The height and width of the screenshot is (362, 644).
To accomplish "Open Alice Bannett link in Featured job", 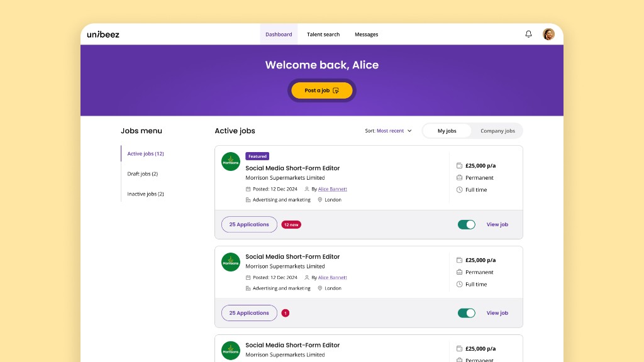I will [x=332, y=189].
